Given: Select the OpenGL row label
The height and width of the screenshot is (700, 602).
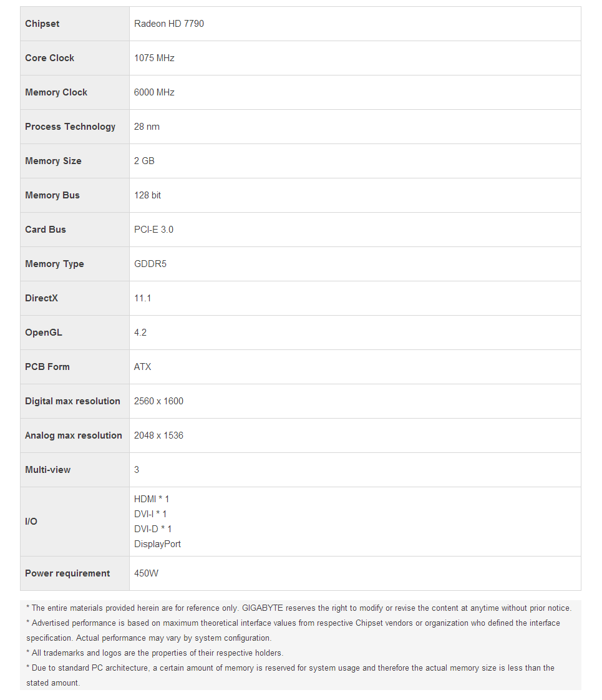Looking at the screenshot, I should tap(44, 333).
